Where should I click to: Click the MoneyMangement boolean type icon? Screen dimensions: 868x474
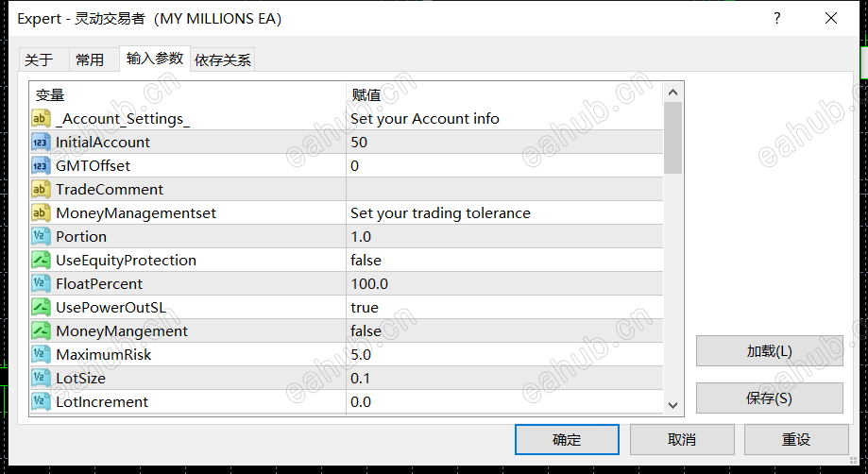tap(41, 331)
